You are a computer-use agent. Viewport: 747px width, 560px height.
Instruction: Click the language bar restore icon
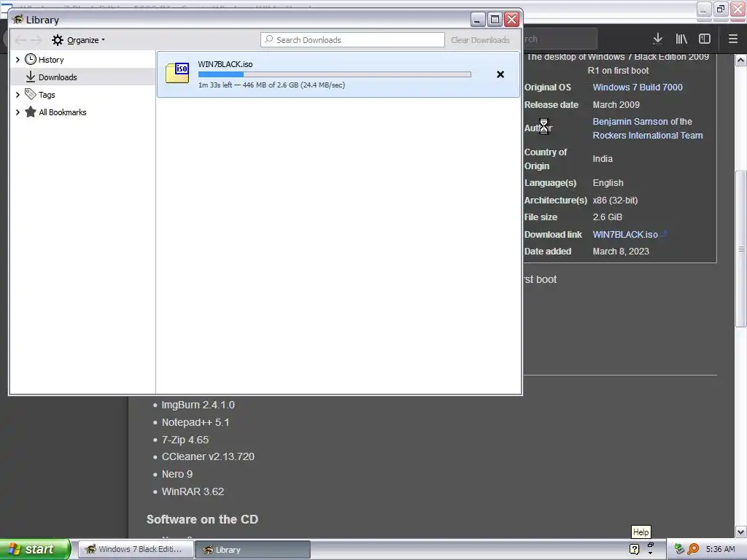tap(651, 545)
